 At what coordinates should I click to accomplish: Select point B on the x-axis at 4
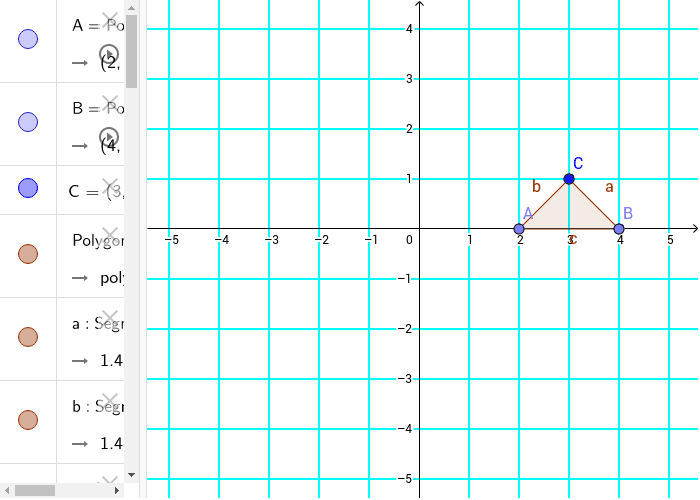pyautogui.click(x=619, y=229)
